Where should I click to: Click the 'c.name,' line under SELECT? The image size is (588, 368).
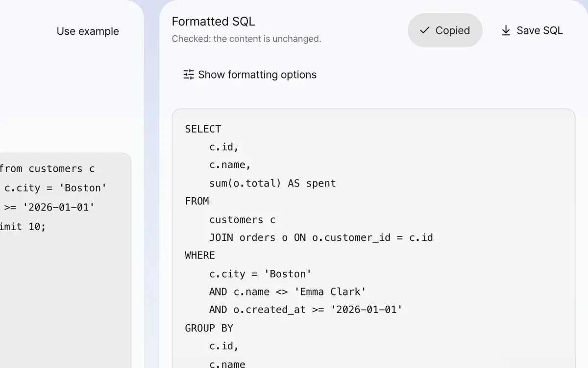point(230,165)
